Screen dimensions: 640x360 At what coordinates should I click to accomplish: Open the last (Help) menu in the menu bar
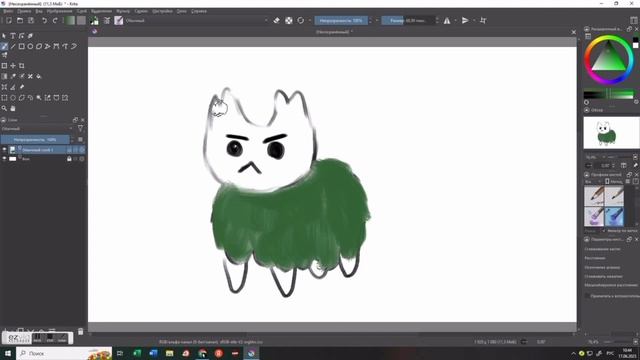(199, 11)
